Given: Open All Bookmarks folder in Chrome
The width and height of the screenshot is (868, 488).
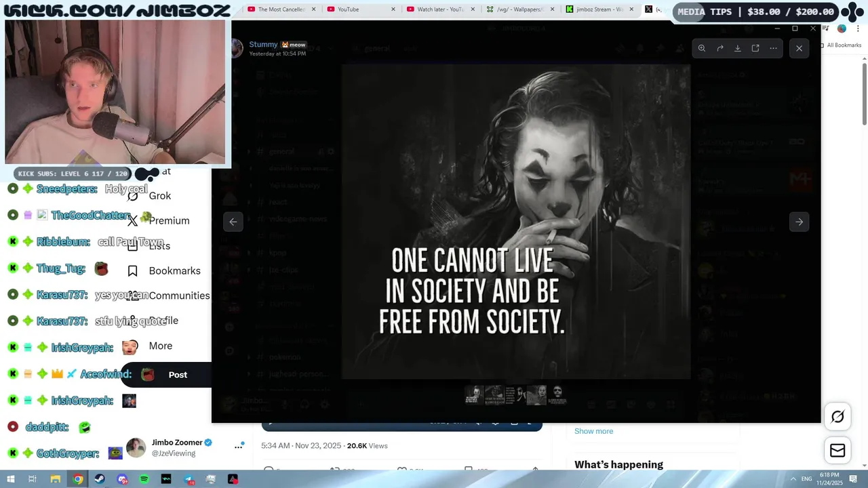Looking at the screenshot, I should [842, 45].
